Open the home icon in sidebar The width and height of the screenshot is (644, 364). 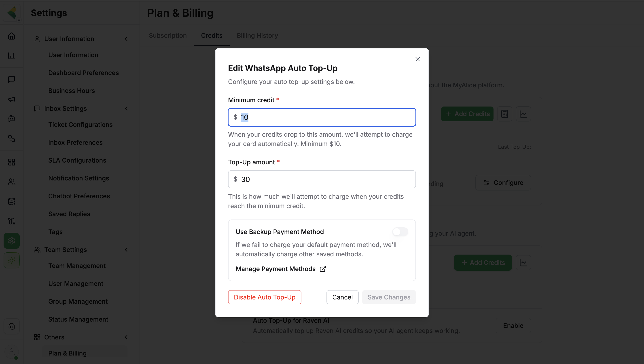11,36
